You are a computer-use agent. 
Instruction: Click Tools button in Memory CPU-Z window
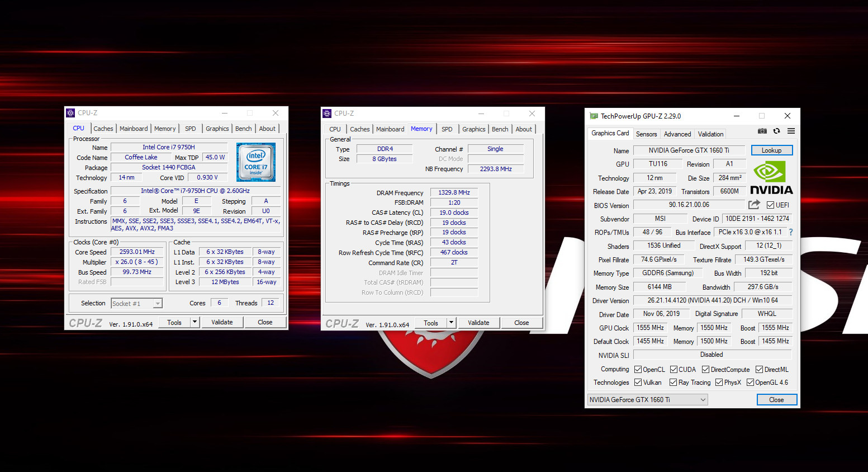(x=431, y=323)
